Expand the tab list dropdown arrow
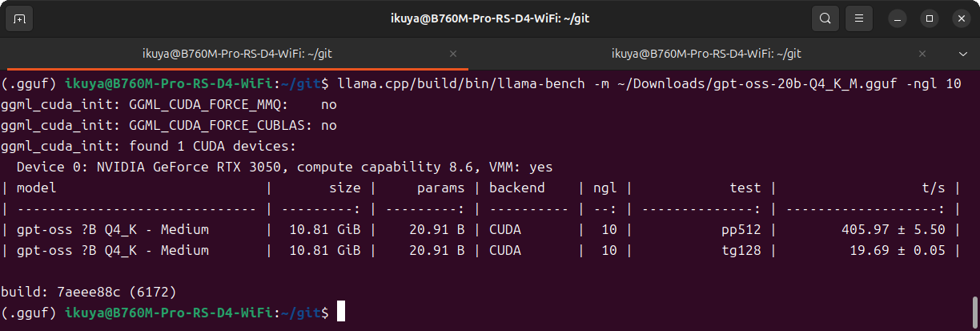 tap(963, 54)
